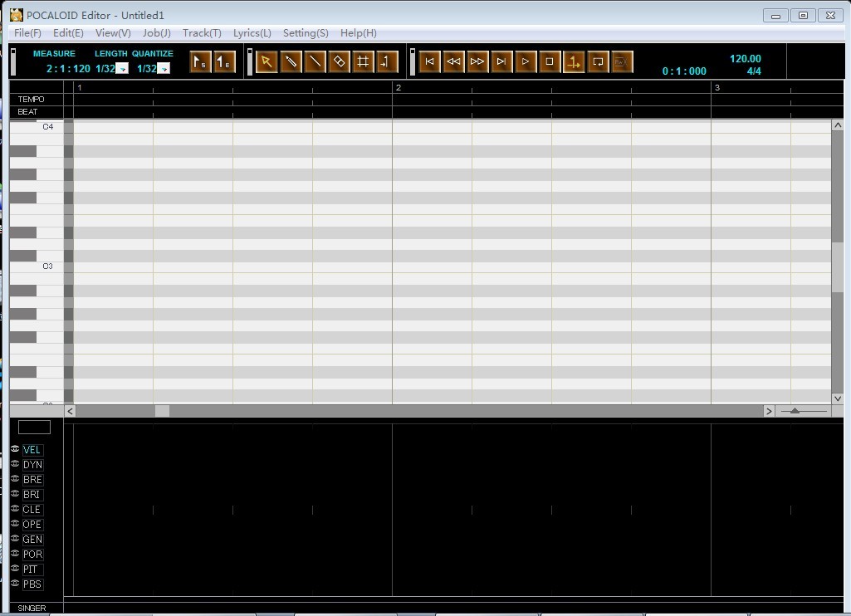Click the horizontal zoom slider handle
The image size is (851, 616).
(795, 411)
